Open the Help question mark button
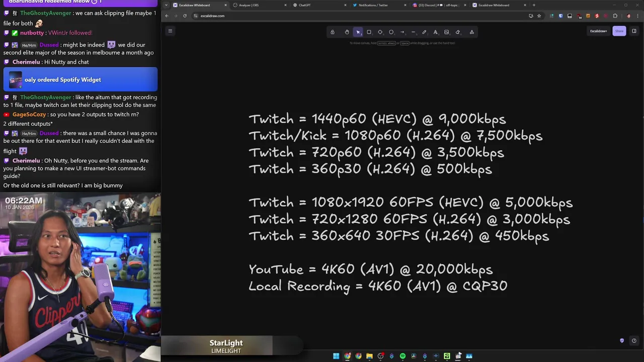 [634, 340]
